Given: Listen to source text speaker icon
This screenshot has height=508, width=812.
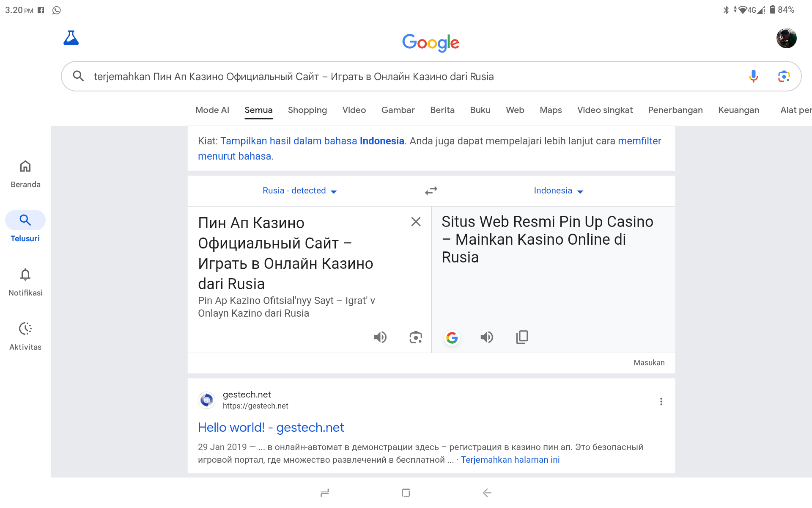Looking at the screenshot, I should 380,337.
